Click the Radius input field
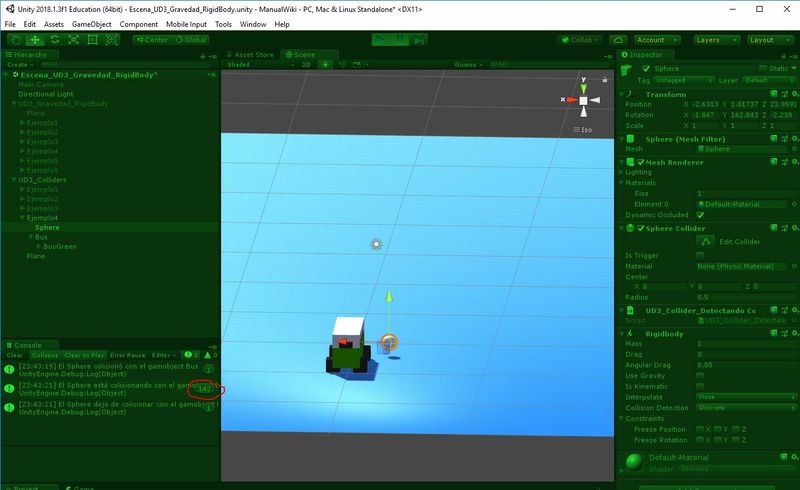 coord(746,297)
